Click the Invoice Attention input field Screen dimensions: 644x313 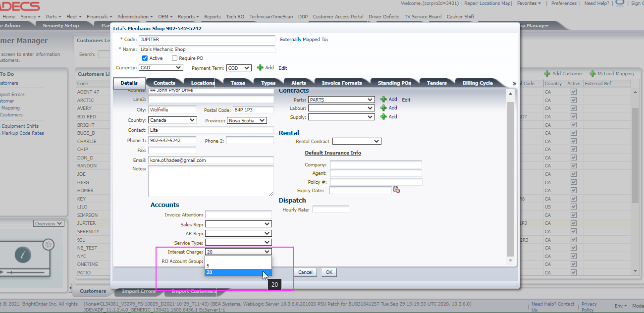238,214
